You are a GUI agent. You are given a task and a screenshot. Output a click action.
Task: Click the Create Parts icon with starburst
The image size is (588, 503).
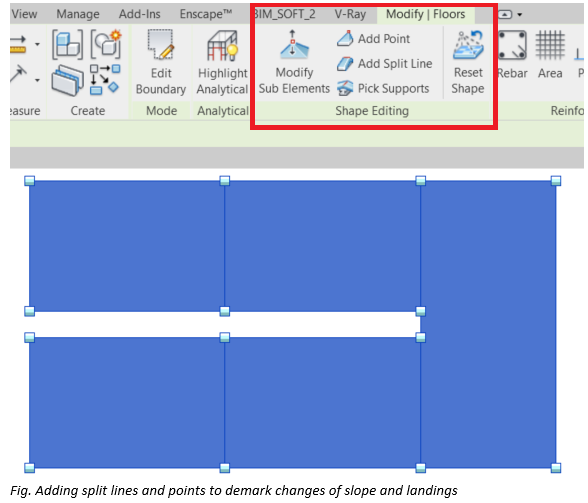106,45
